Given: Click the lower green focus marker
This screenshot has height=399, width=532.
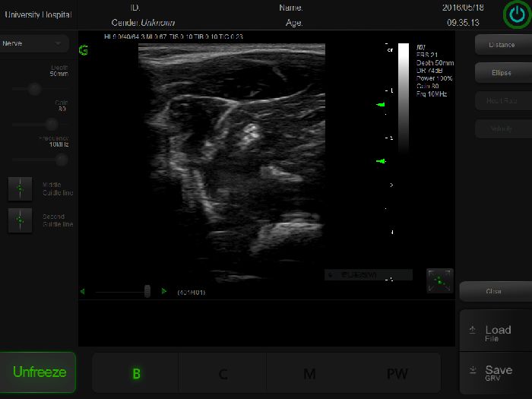Looking at the screenshot, I should pos(382,161).
